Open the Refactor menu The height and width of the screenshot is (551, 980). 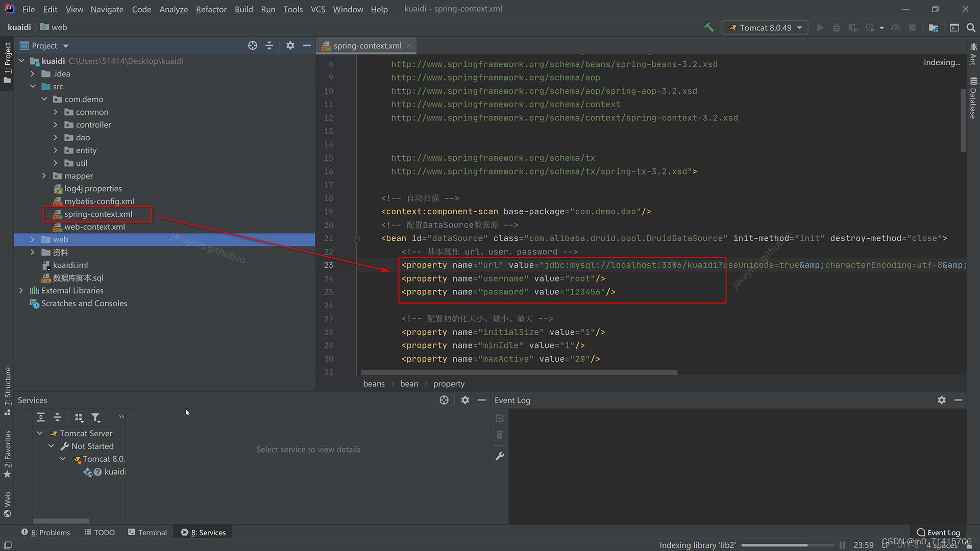[211, 9]
